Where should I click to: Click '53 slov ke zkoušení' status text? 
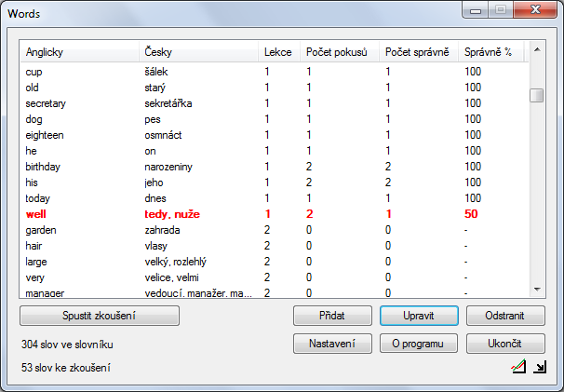click(66, 368)
